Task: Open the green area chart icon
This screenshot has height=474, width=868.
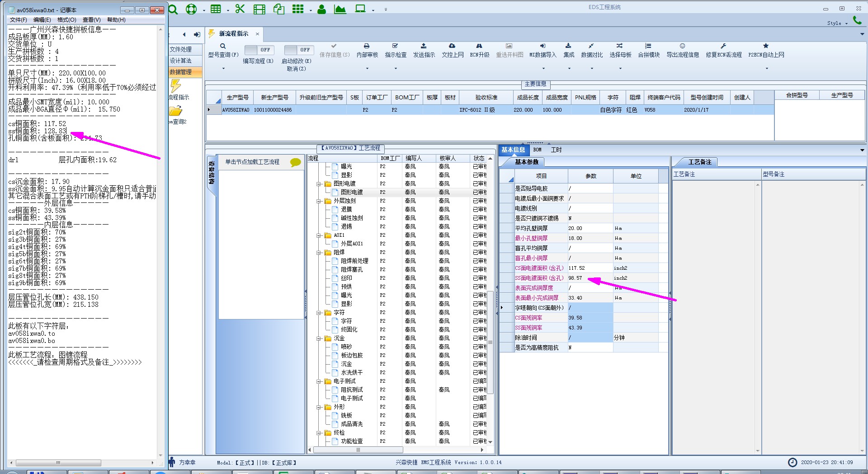Action: click(x=340, y=9)
